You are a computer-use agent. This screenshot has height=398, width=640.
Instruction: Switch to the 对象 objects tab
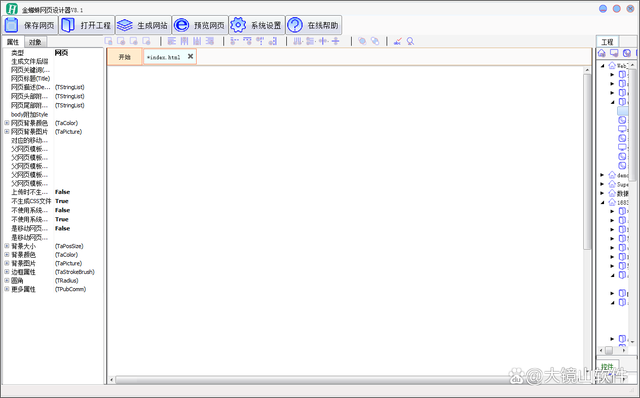[35, 42]
